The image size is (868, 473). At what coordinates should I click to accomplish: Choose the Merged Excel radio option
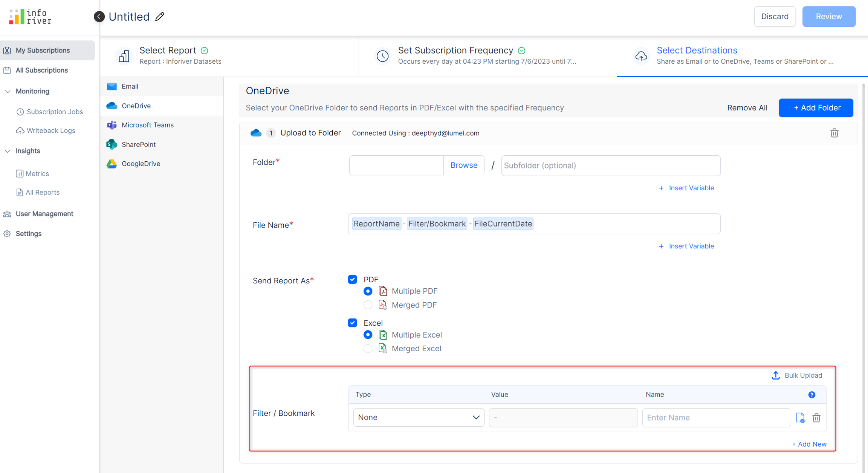point(368,349)
